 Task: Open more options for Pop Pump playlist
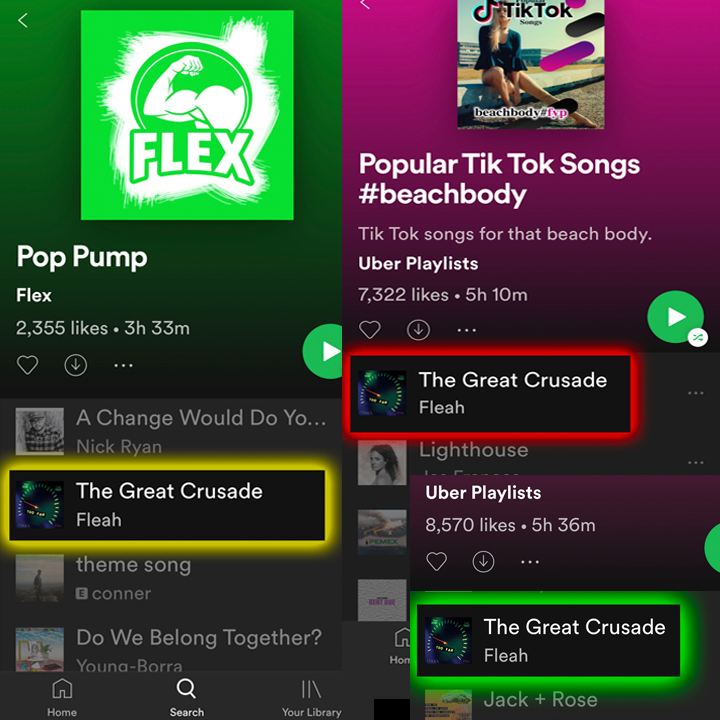point(123,366)
